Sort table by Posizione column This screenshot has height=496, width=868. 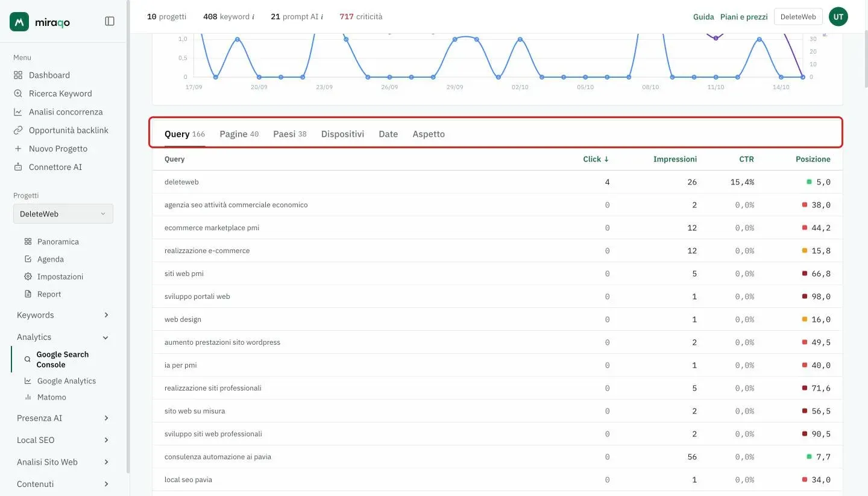pyautogui.click(x=813, y=159)
